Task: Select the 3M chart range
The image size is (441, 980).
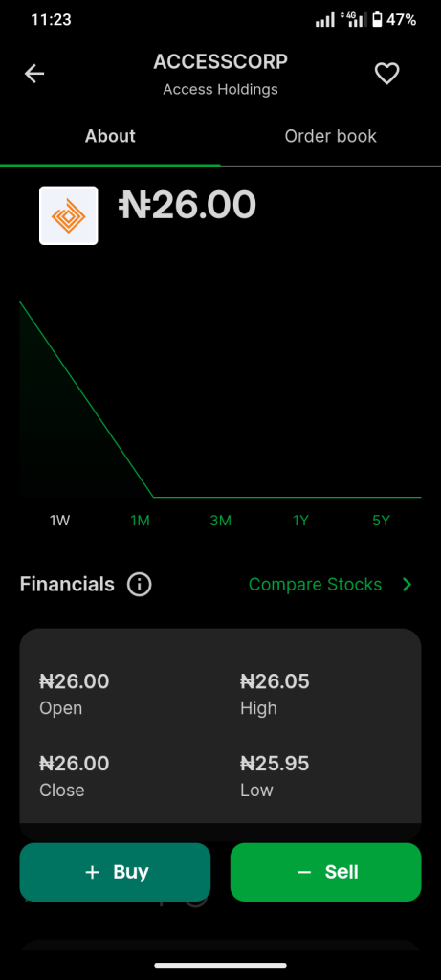Action: tap(220, 521)
